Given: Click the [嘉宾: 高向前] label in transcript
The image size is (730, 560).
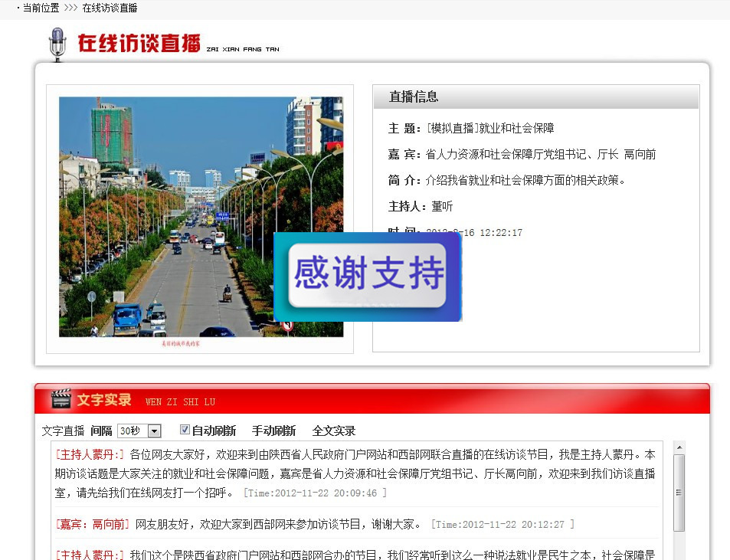Looking at the screenshot, I should click(x=92, y=524).
